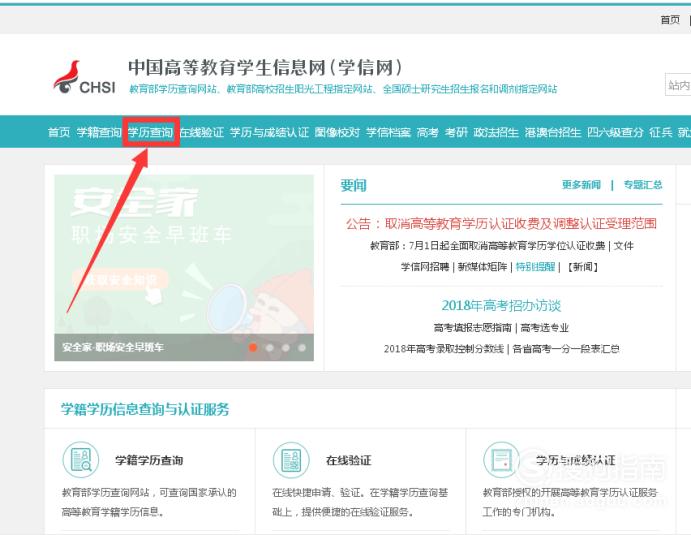Open 高考 nav item
691x535 pixels.
point(428,132)
